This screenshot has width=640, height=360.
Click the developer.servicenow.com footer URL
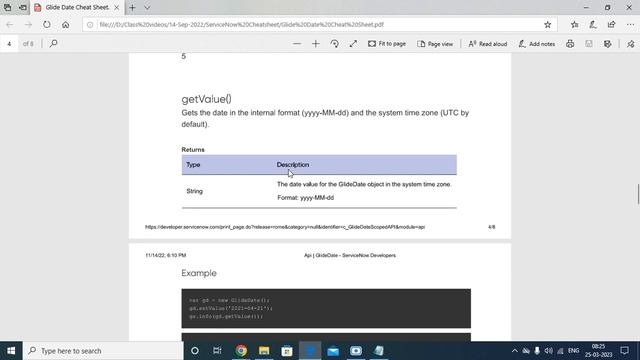coord(285,227)
